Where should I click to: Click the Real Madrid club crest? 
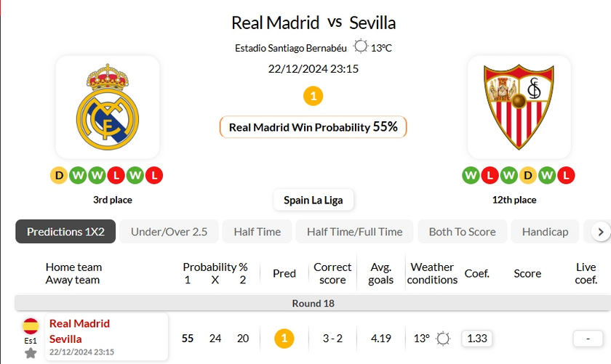(x=107, y=106)
